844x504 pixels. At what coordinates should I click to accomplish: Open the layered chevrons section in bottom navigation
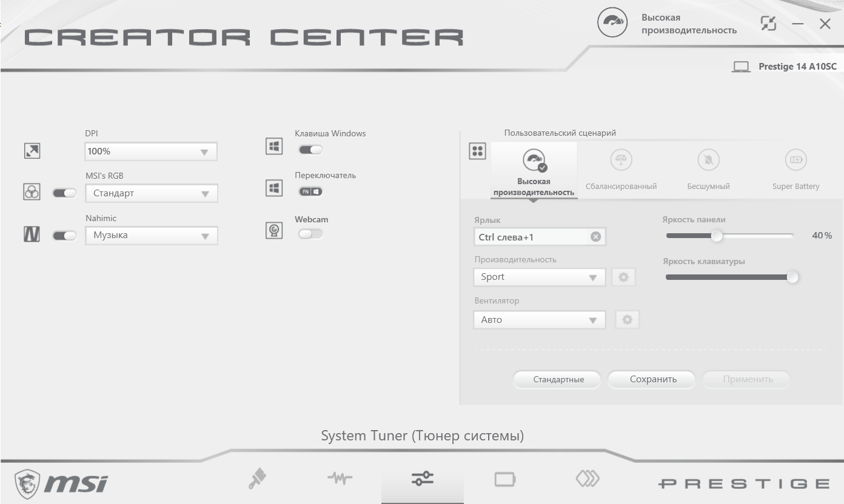pyautogui.click(x=588, y=479)
